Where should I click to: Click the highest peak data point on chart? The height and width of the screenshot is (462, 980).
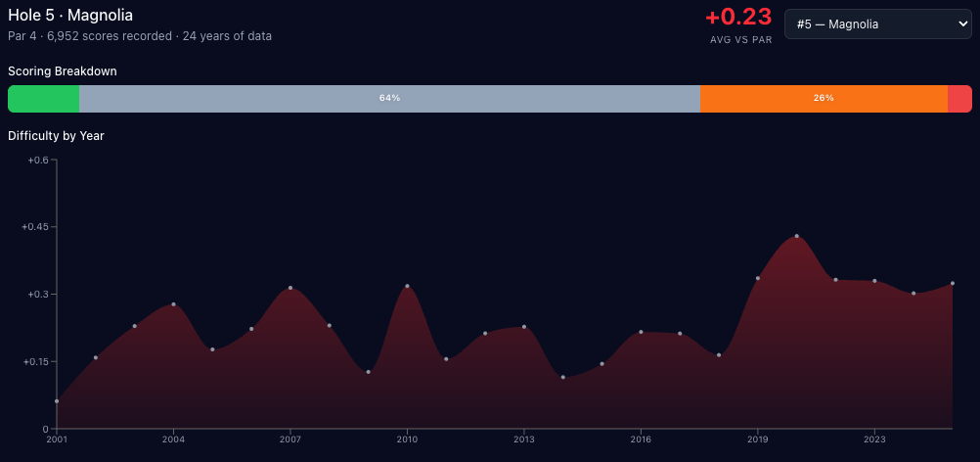click(797, 236)
